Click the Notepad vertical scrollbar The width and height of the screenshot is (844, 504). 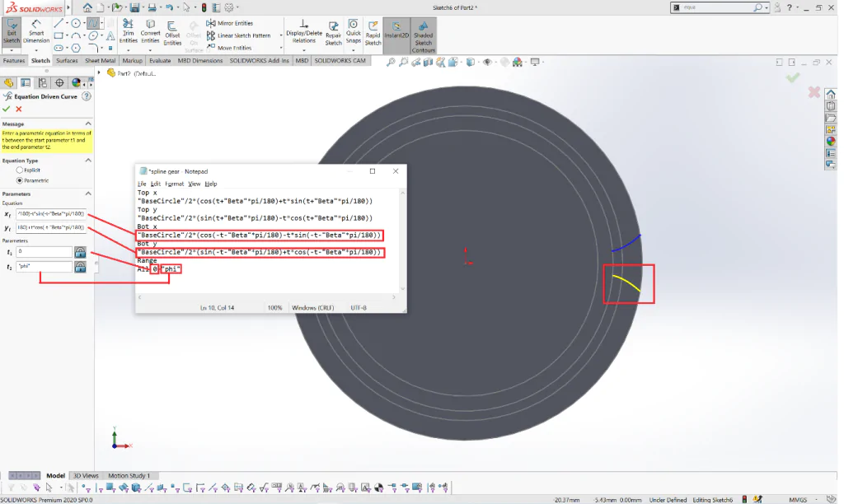tap(402, 241)
